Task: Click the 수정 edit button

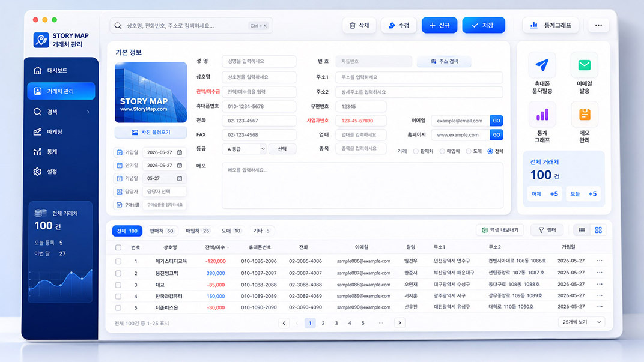Action: [x=399, y=25]
